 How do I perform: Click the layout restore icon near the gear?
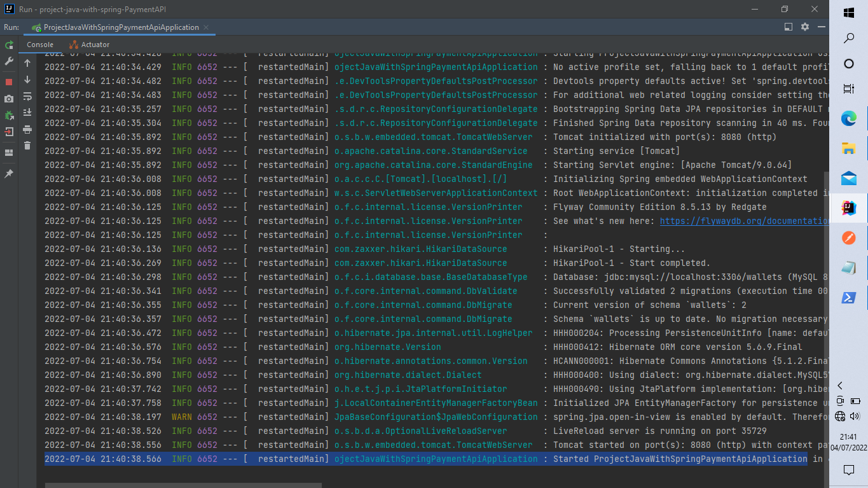[x=789, y=27]
